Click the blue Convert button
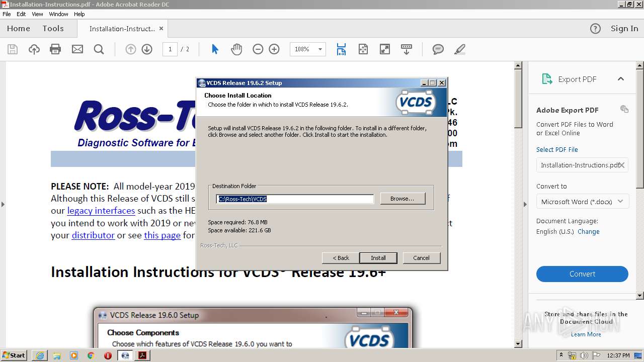 pos(582,274)
